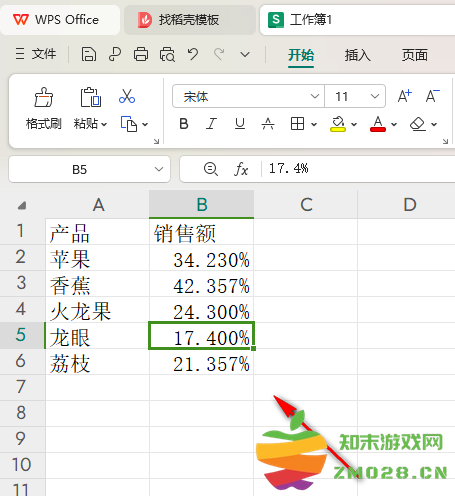This screenshot has width=455, height=496.
Task: Select the Format Painter (格式刷) tool
Action: (x=44, y=109)
